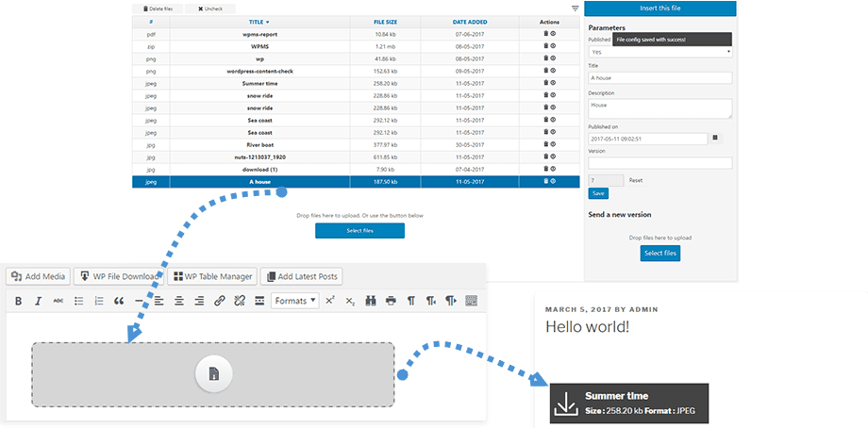Screen dimensions: 868x428
Task: Click the Bold formatting icon
Action: point(18,301)
